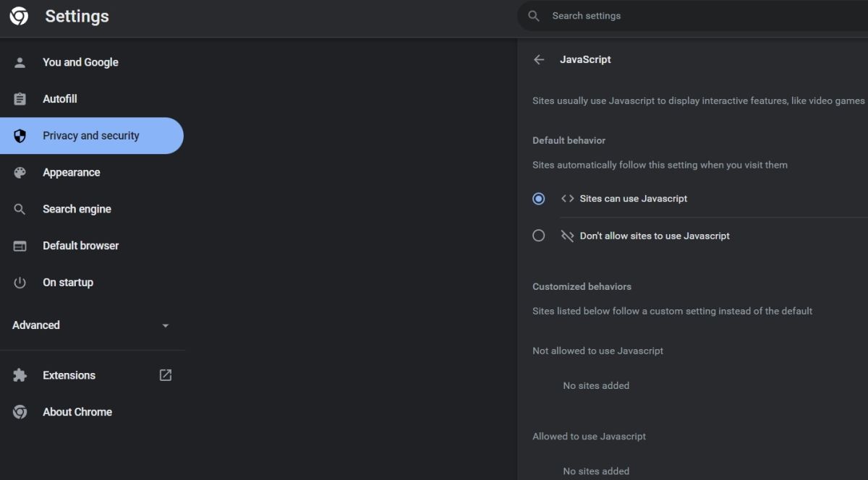The image size is (868, 480).
Task: Click the Privacy and security shield icon
Action: [20, 136]
